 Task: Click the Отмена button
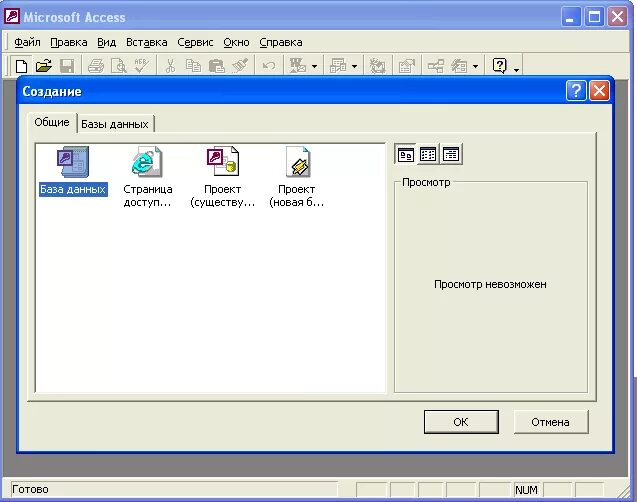[550, 422]
